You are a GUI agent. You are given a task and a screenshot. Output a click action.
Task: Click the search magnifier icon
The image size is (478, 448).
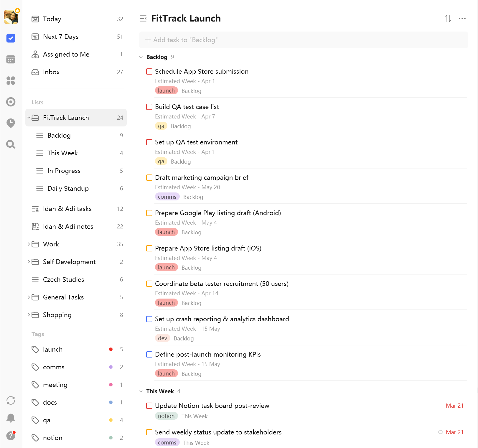11,144
